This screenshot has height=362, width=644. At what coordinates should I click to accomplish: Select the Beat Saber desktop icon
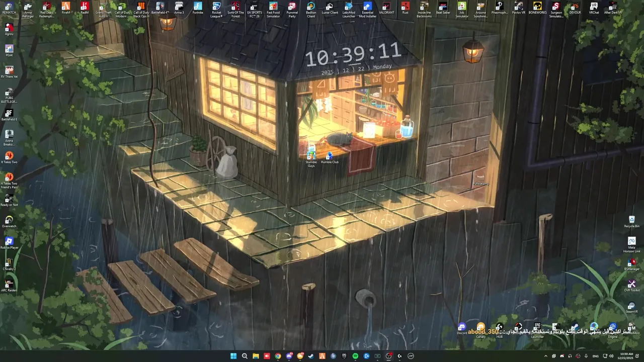tap(443, 9)
